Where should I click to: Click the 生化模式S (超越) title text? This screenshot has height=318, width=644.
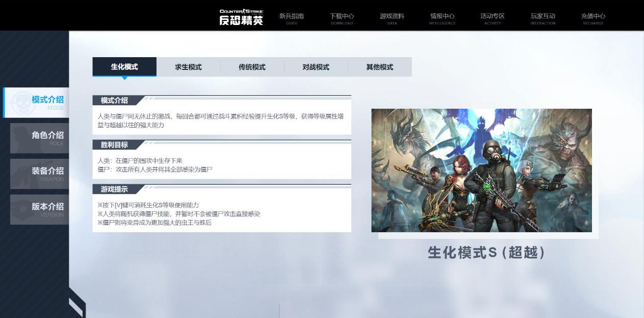(x=486, y=252)
